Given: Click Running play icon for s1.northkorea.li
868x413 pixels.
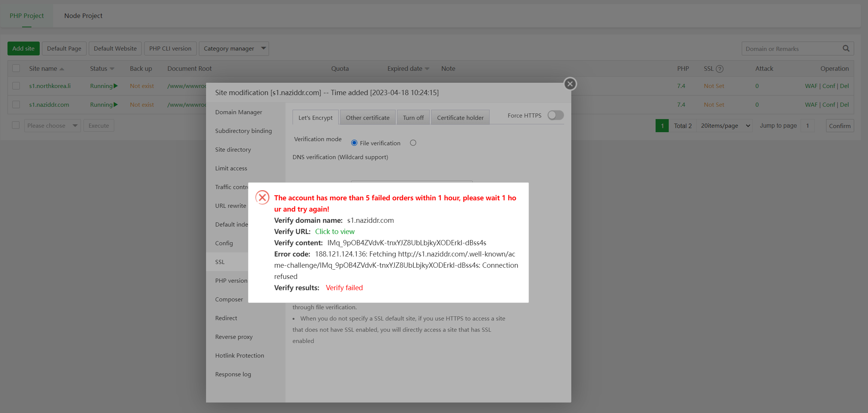Looking at the screenshot, I should pyautogui.click(x=115, y=86).
